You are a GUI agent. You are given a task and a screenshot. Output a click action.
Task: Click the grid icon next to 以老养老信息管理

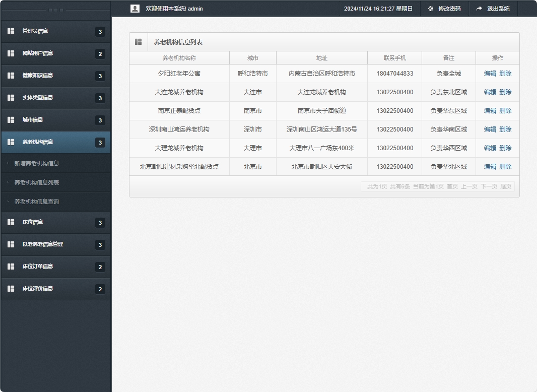pyautogui.click(x=11, y=244)
